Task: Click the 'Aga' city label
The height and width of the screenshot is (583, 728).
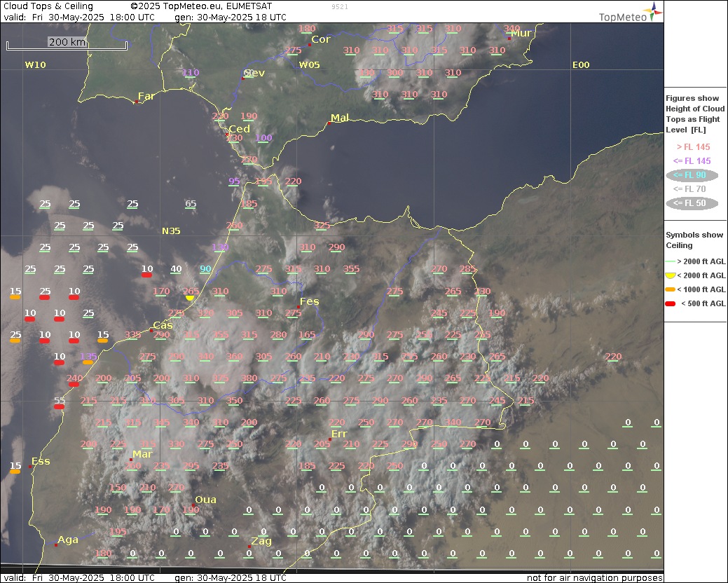Action: tap(68, 540)
